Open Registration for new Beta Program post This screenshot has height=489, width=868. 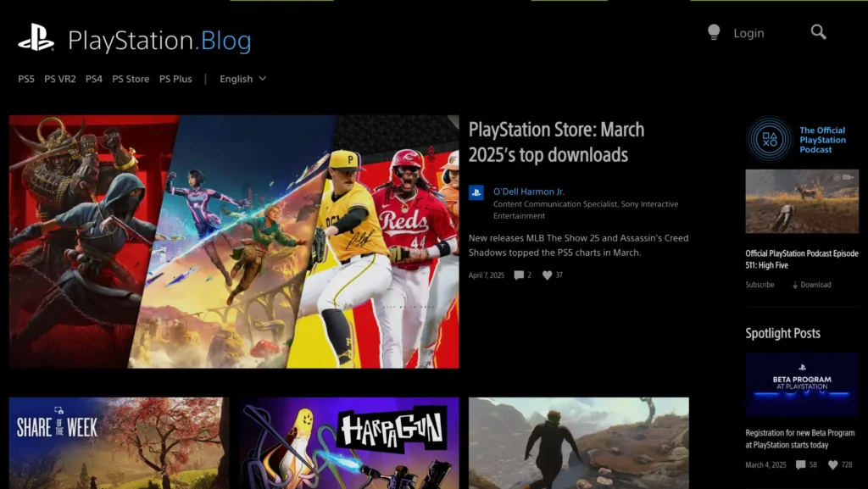click(800, 439)
